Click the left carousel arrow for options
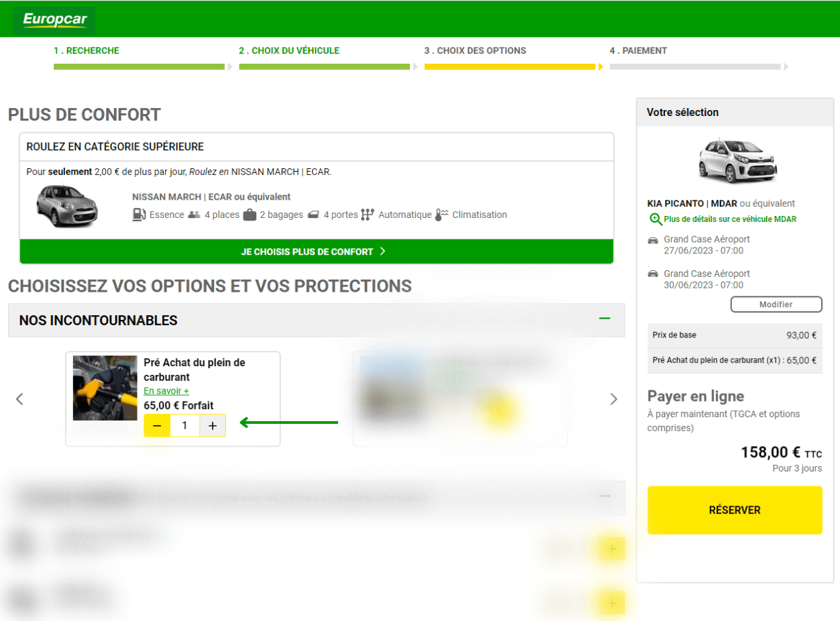The width and height of the screenshot is (840, 621). [x=19, y=399]
